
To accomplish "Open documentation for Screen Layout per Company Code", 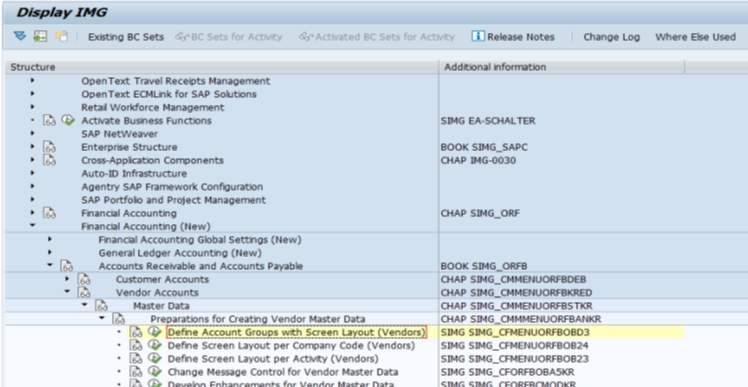I will (x=136, y=345).
